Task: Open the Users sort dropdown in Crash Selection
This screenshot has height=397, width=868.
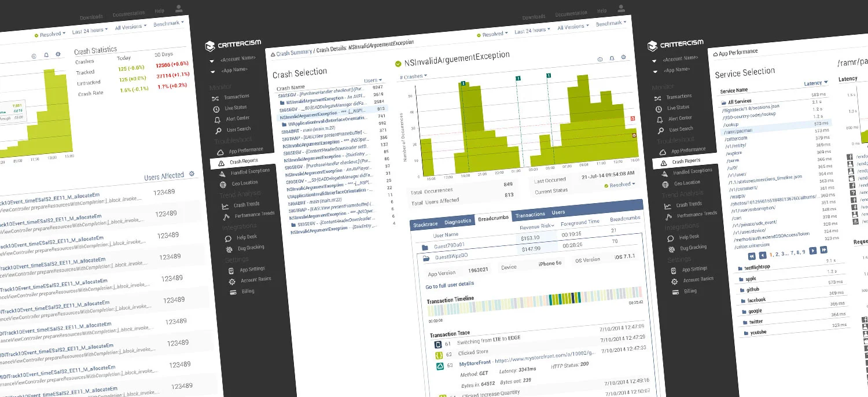Action: click(373, 81)
